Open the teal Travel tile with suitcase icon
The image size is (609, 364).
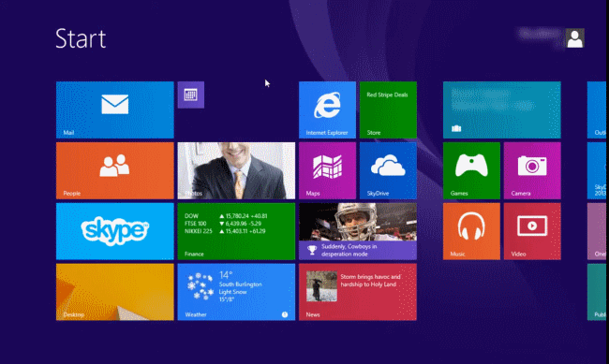click(x=502, y=109)
